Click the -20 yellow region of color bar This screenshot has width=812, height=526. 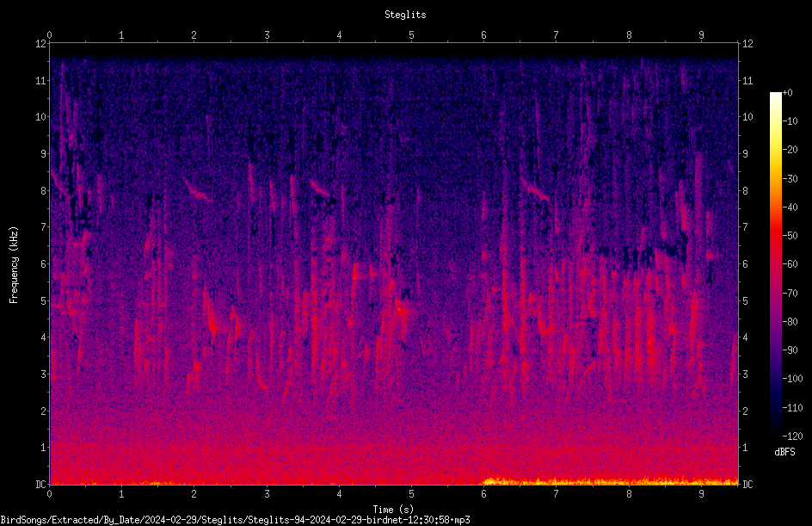click(775, 150)
